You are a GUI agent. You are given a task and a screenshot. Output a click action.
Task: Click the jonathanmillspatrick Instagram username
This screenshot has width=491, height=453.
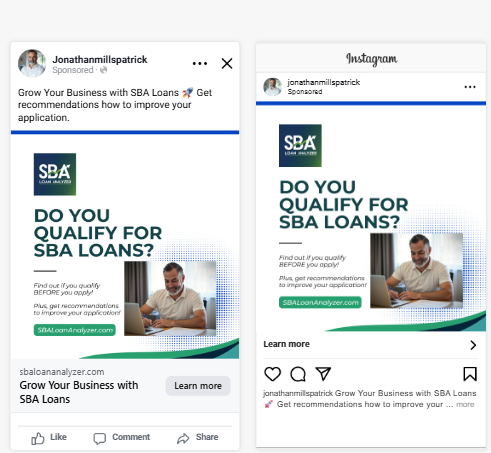tap(324, 82)
